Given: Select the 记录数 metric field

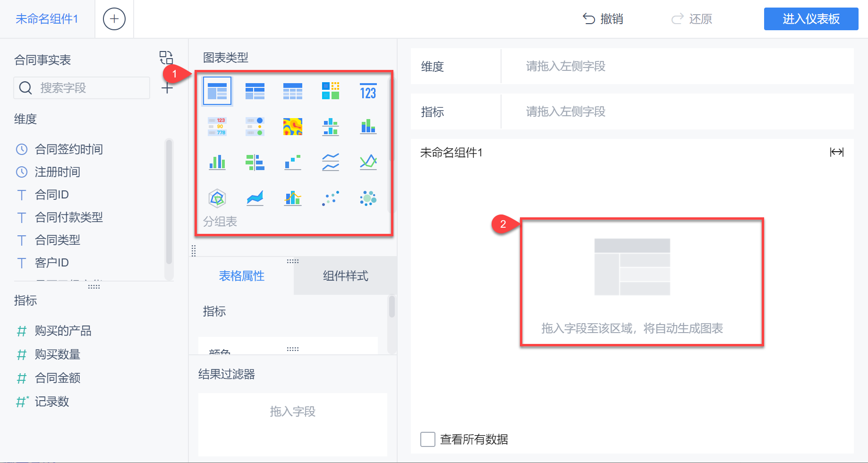Looking at the screenshot, I should 52,402.
